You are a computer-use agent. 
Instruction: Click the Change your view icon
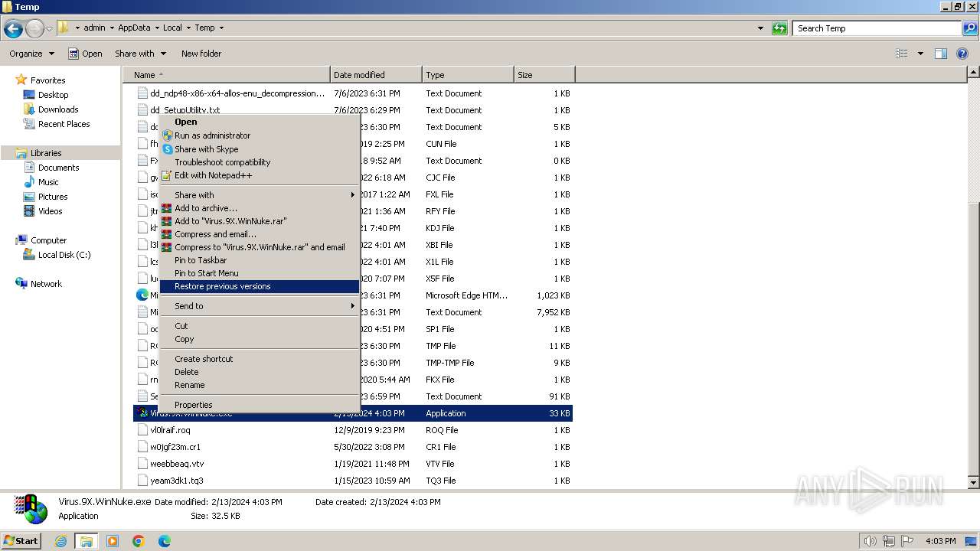[902, 54]
